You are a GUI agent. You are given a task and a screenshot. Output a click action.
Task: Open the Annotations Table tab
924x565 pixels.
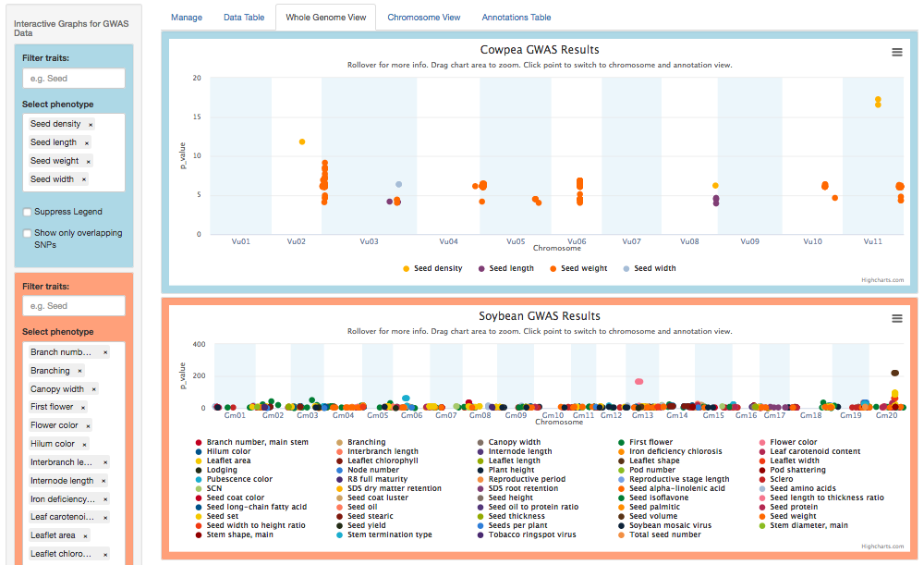tap(517, 18)
